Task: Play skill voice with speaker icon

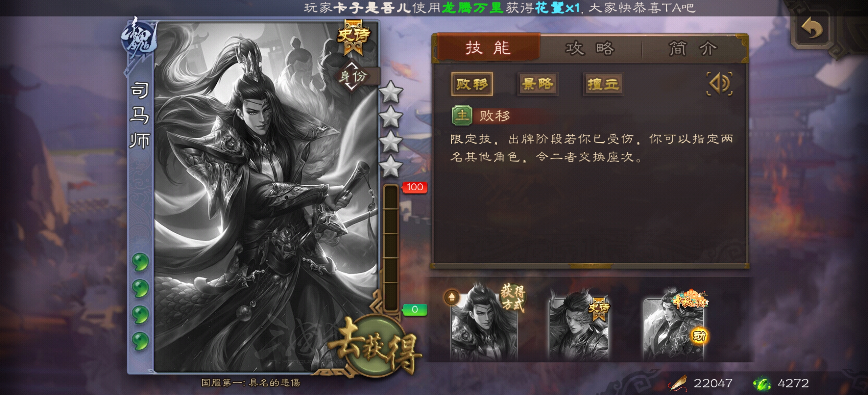Action: click(x=719, y=84)
